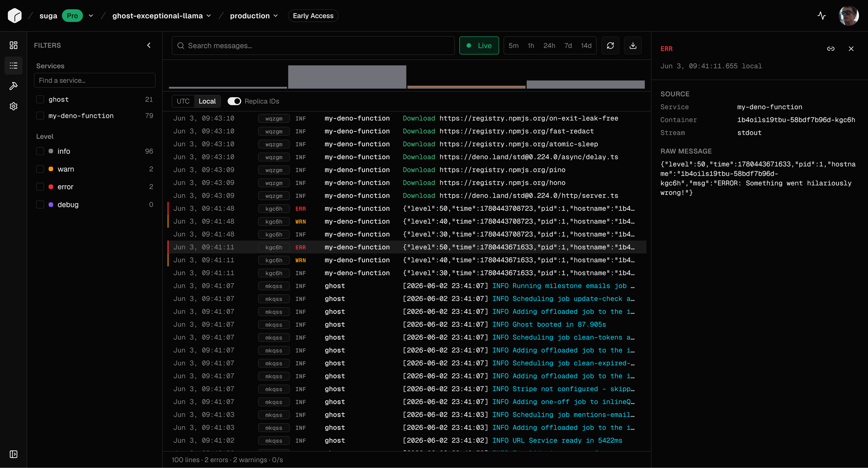Click the raw message JSON text
Screen dimensions: 868x468
click(758, 178)
